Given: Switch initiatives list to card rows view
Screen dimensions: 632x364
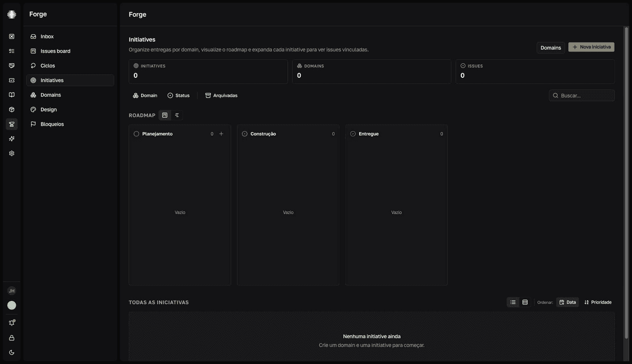Looking at the screenshot, I should tap(525, 302).
